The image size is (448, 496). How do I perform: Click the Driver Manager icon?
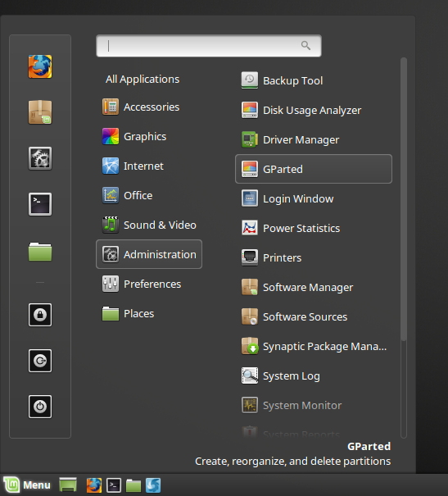(250, 139)
